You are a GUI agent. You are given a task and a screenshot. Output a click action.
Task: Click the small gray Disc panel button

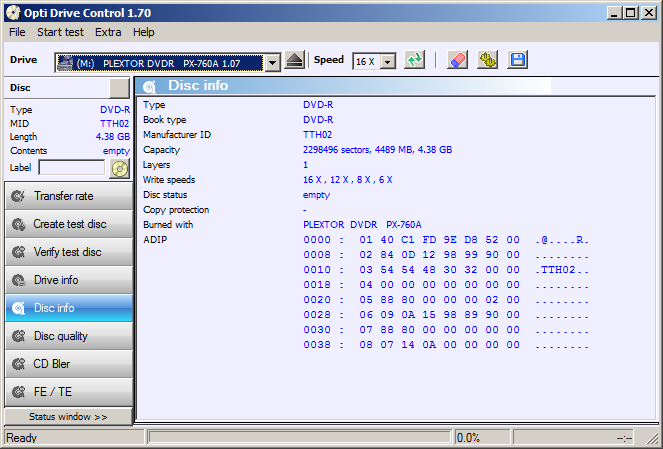pyautogui.click(x=119, y=88)
